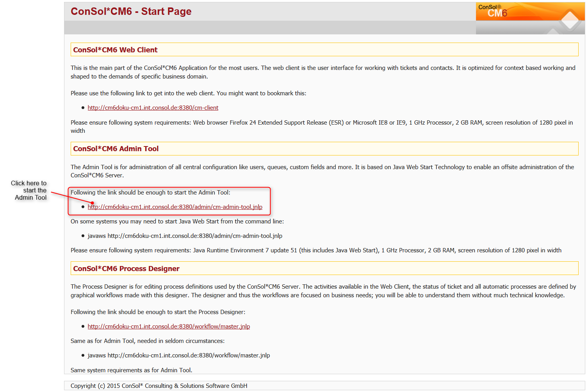The height and width of the screenshot is (391, 588).
Task: Select the ConSol*CM6 Process Designer heading
Action: [x=126, y=269]
